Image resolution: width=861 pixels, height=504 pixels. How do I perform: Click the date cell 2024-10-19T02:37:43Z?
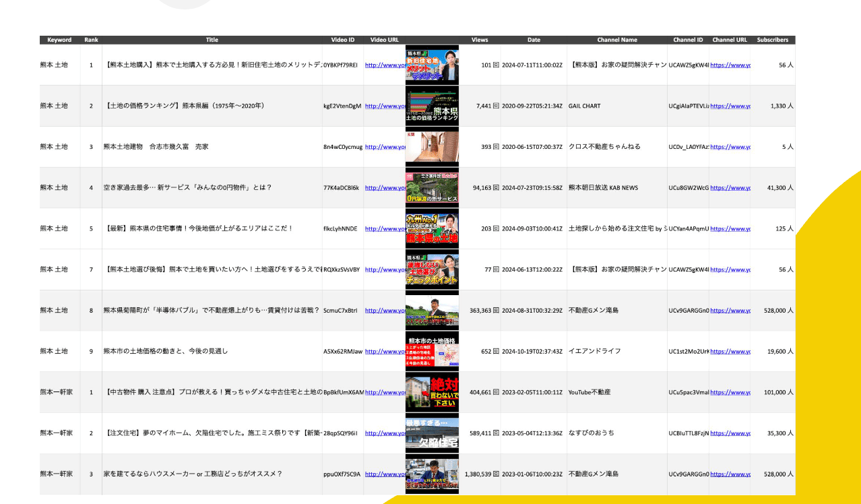coord(532,351)
